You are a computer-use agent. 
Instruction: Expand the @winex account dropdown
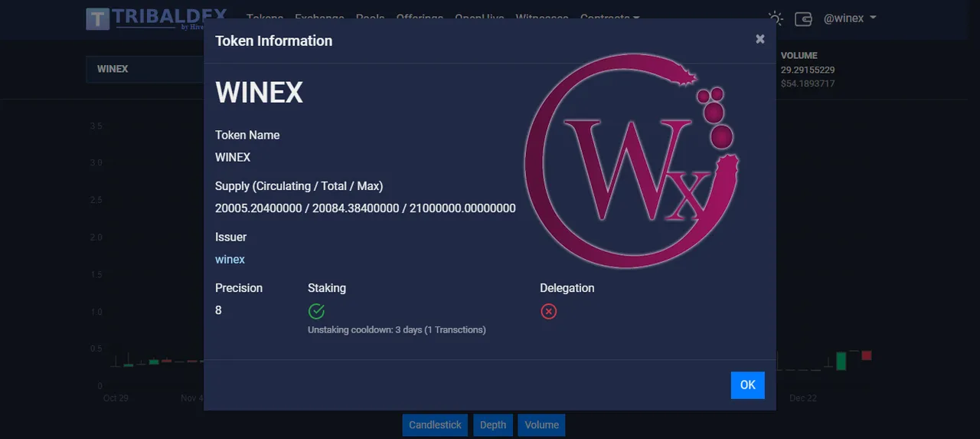click(850, 18)
